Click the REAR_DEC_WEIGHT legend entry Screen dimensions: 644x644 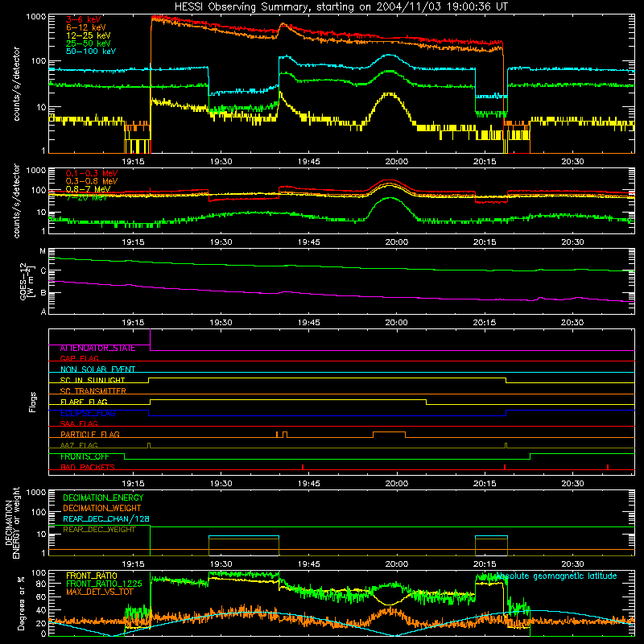[x=99, y=530]
